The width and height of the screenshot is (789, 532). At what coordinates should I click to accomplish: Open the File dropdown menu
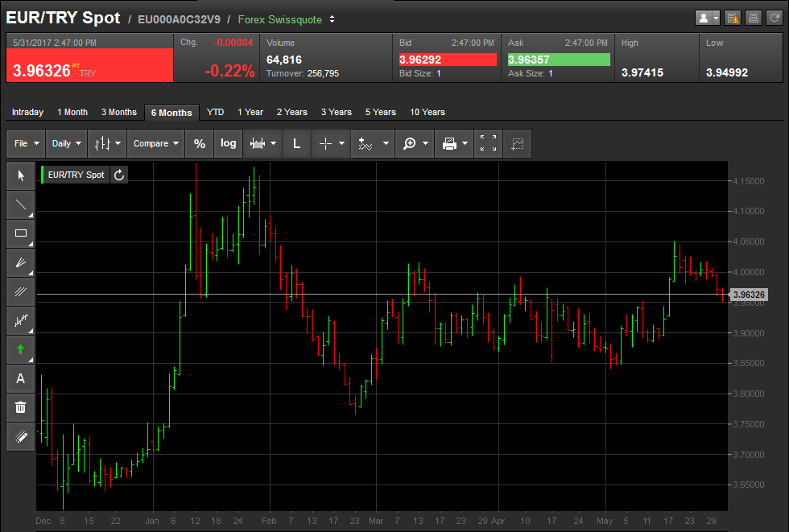point(26,143)
